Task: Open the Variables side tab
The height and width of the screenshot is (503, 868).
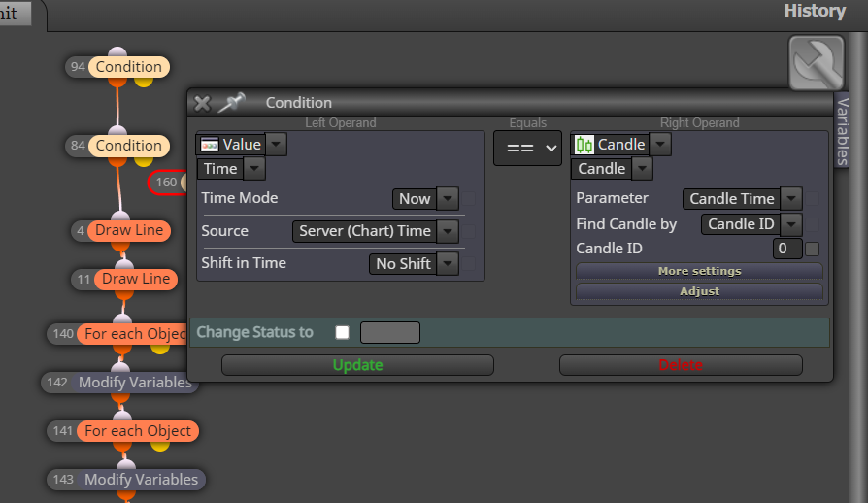Action: 842,131
